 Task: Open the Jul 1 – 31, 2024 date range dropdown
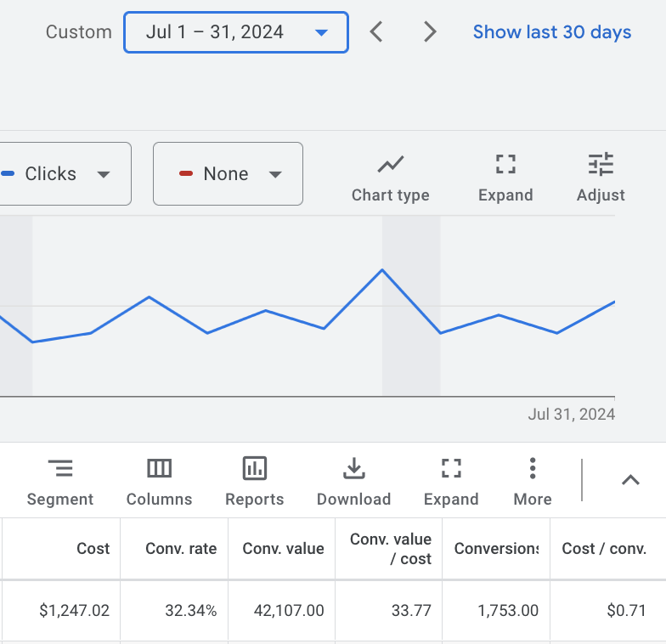coord(236,32)
